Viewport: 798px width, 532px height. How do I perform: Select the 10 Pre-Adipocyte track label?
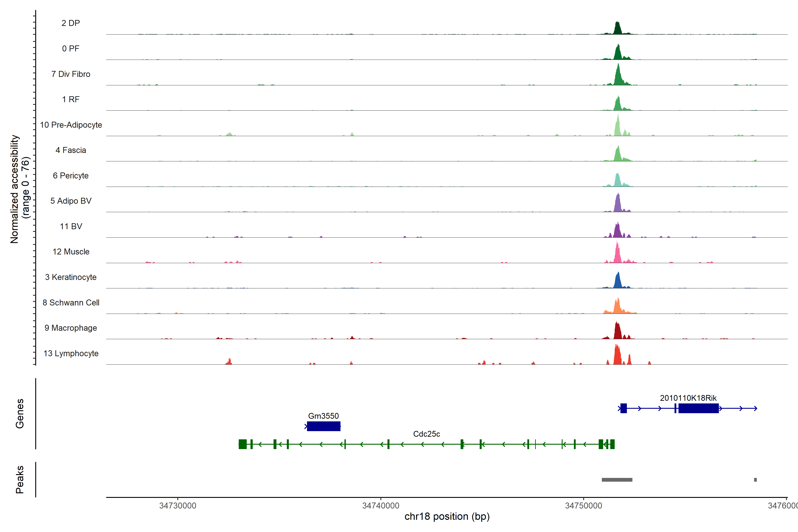pyautogui.click(x=71, y=125)
